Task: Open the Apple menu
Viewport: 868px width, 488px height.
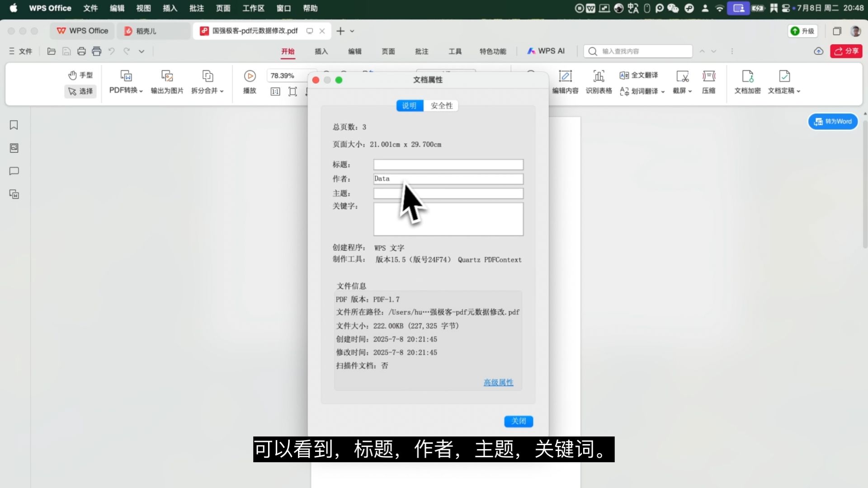Action: pos(14,8)
